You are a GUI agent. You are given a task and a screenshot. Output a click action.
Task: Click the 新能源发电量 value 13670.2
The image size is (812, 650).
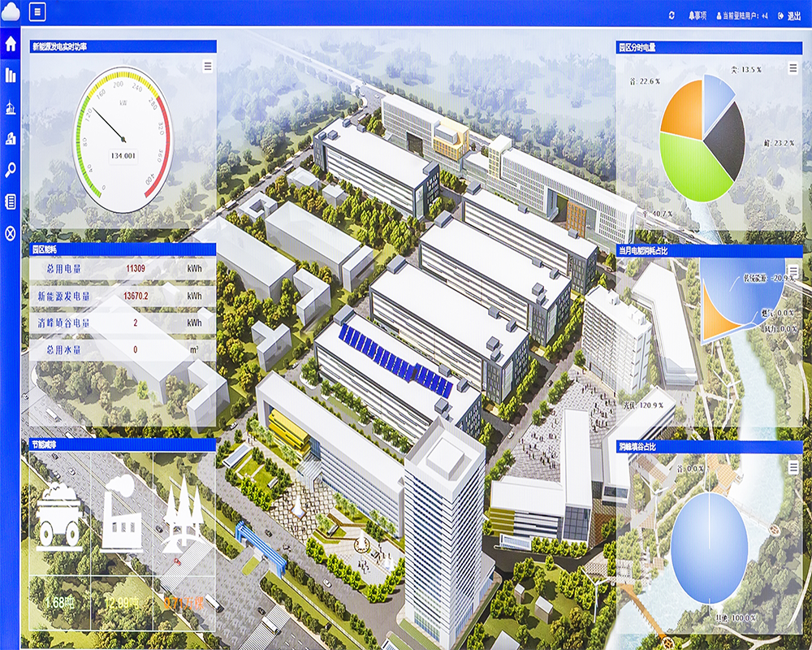[x=135, y=296]
